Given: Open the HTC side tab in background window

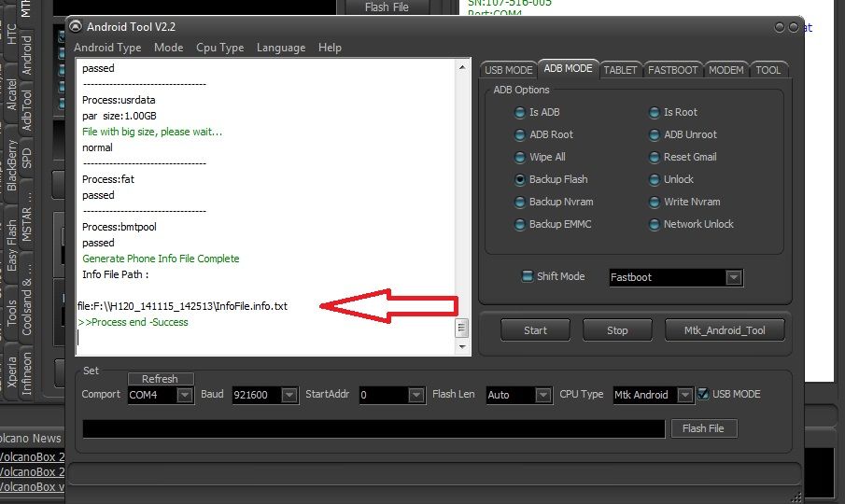Looking at the screenshot, I should pos(11,34).
